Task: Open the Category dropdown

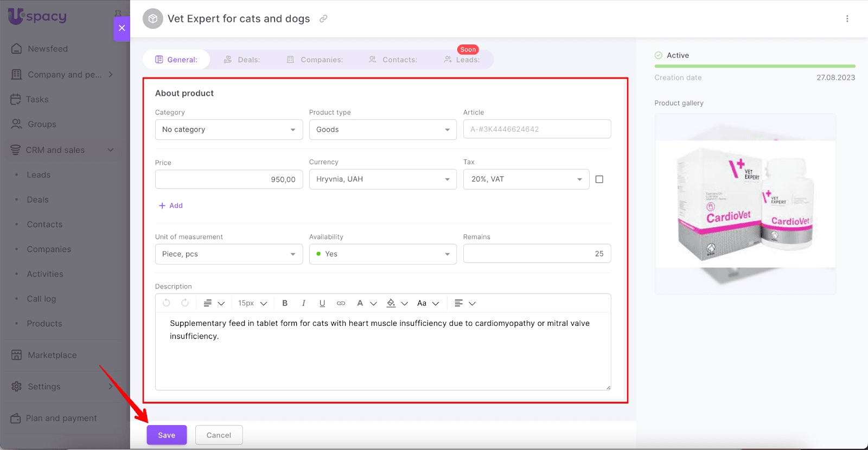Action: 228,130
